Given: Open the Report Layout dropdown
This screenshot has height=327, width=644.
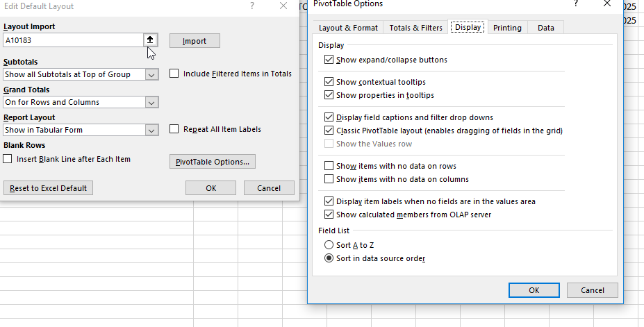Looking at the screenshot, I should (151, 130).
